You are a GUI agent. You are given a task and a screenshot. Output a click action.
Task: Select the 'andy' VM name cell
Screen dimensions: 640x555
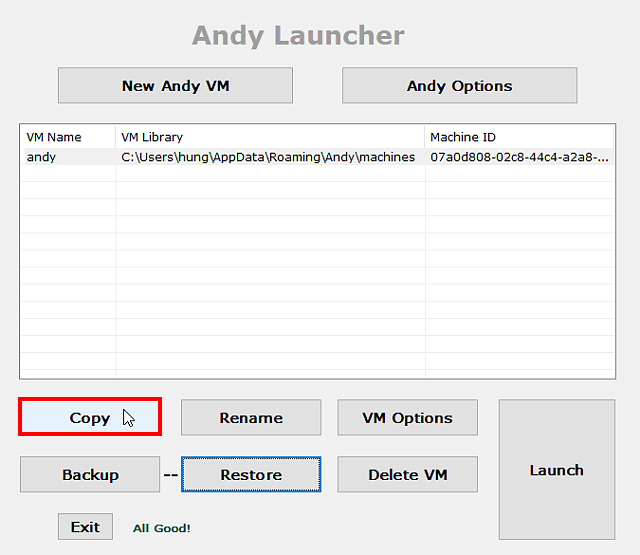[x=68, y=157]
